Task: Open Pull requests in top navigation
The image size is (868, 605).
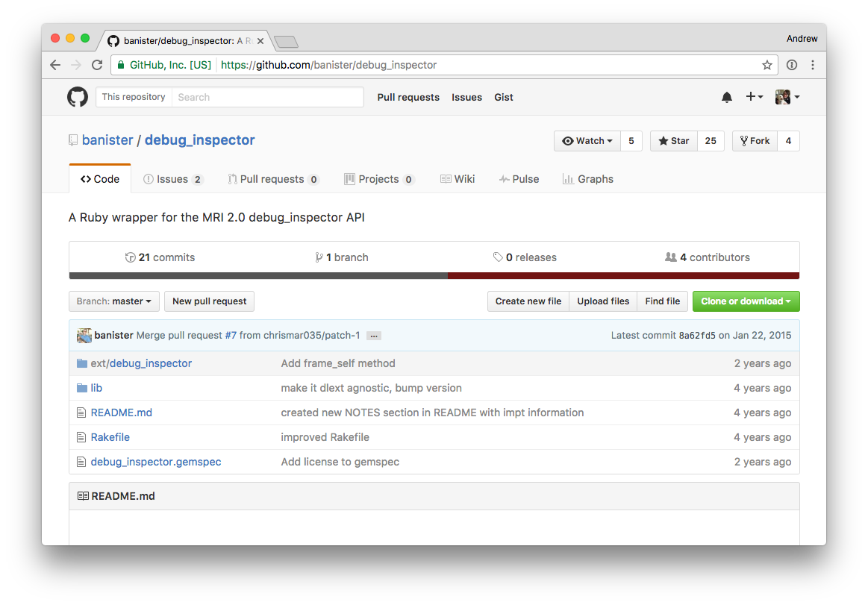Action: (408, 98)
